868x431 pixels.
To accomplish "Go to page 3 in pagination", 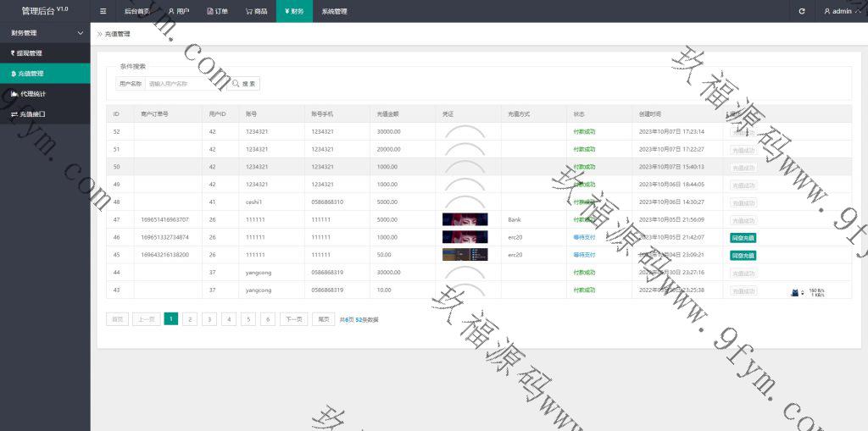I will 209,319.
